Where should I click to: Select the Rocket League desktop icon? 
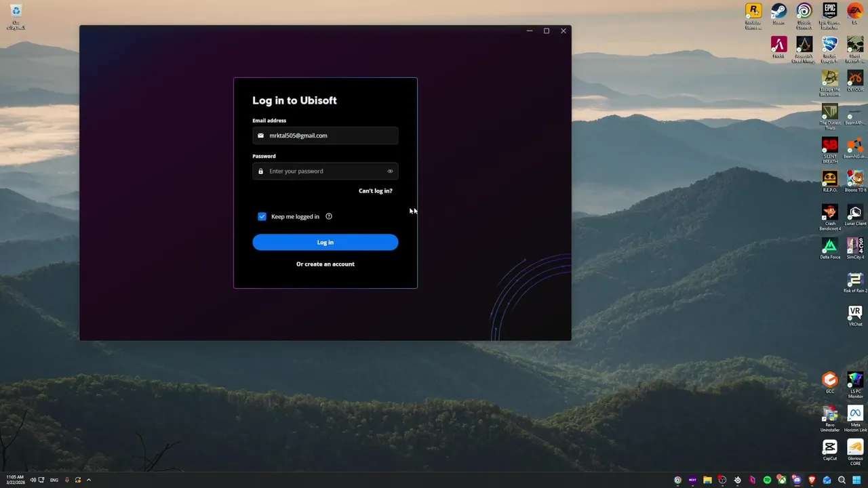[829, 50]
